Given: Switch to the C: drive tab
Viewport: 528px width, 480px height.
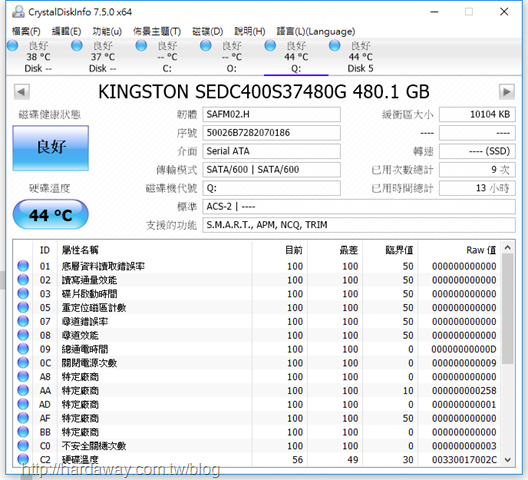Looking at the screenshot, I should [167, 57].
